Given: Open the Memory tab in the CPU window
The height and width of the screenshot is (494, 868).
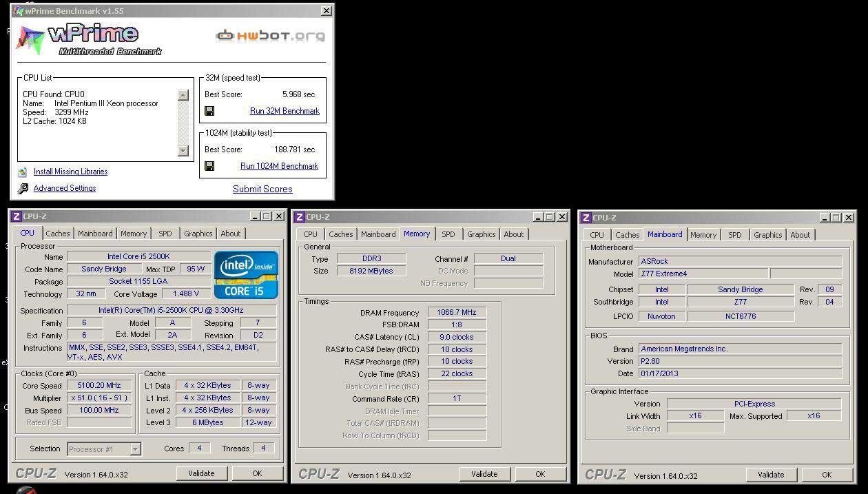Looking at the screenshot, I should (x=134, y=234).
